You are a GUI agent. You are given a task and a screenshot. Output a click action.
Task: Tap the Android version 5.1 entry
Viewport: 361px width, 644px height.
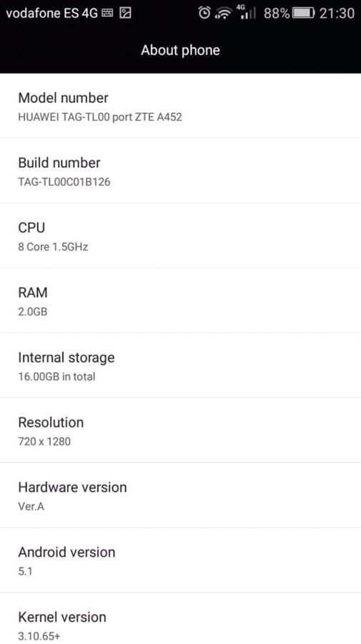[x=180, y=560]
